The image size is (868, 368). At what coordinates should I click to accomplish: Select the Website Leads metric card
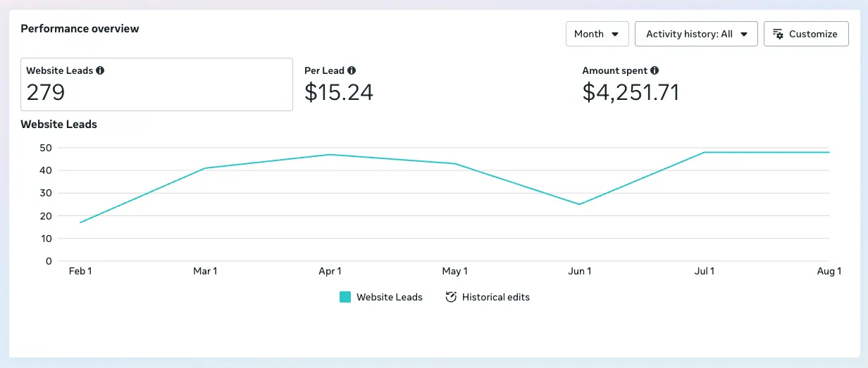[156, 84]
